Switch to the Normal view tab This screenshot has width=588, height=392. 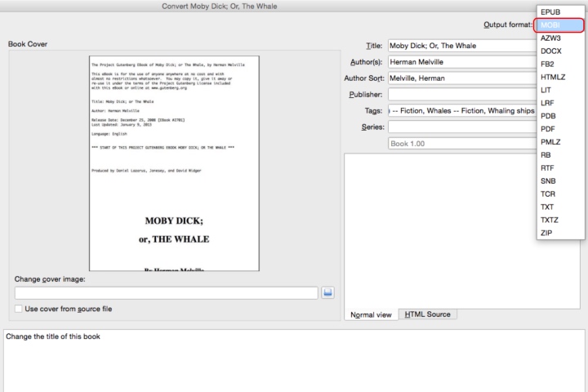click(x=372, y=314)
